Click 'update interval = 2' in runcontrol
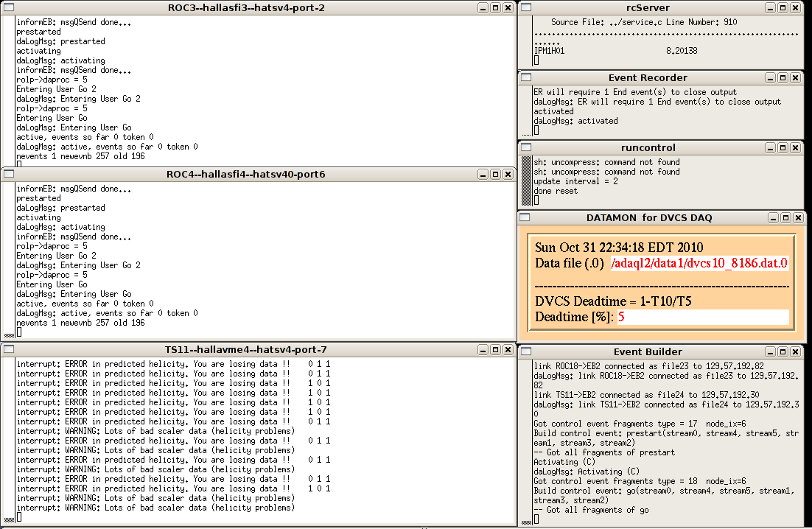Screen dimensions: 812x529 [x=576, y=181]
